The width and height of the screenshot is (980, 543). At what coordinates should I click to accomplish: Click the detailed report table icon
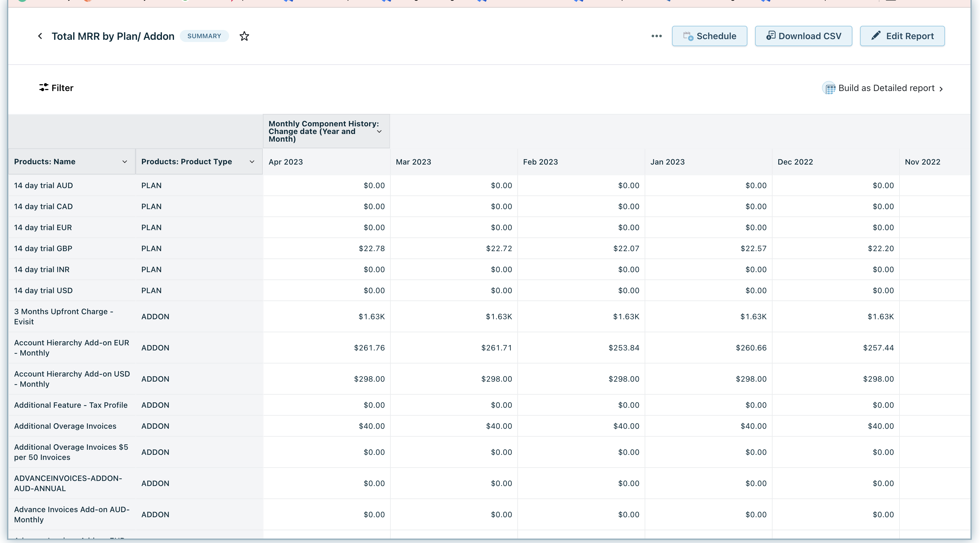coord(830,88)
